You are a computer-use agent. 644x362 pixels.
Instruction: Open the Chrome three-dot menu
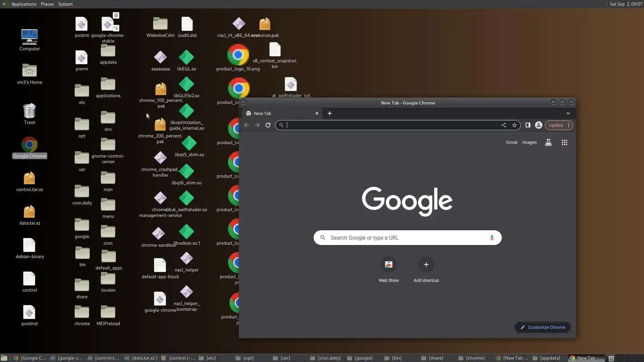pos(569,125)
